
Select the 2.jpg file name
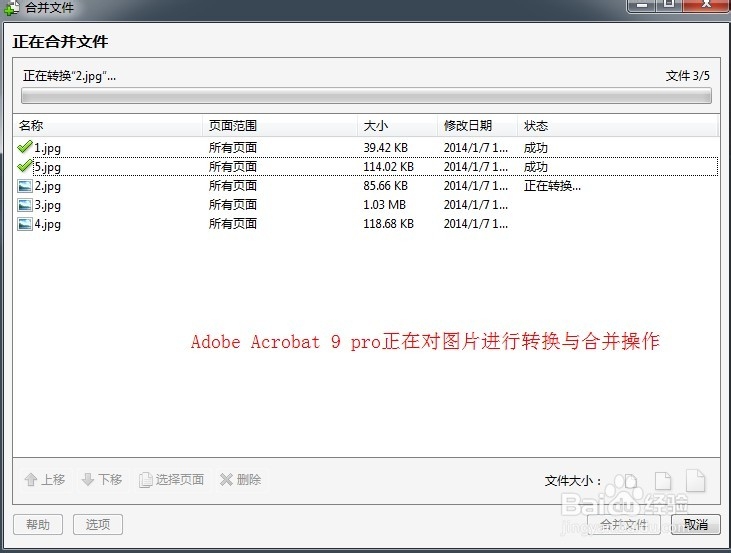48,186
